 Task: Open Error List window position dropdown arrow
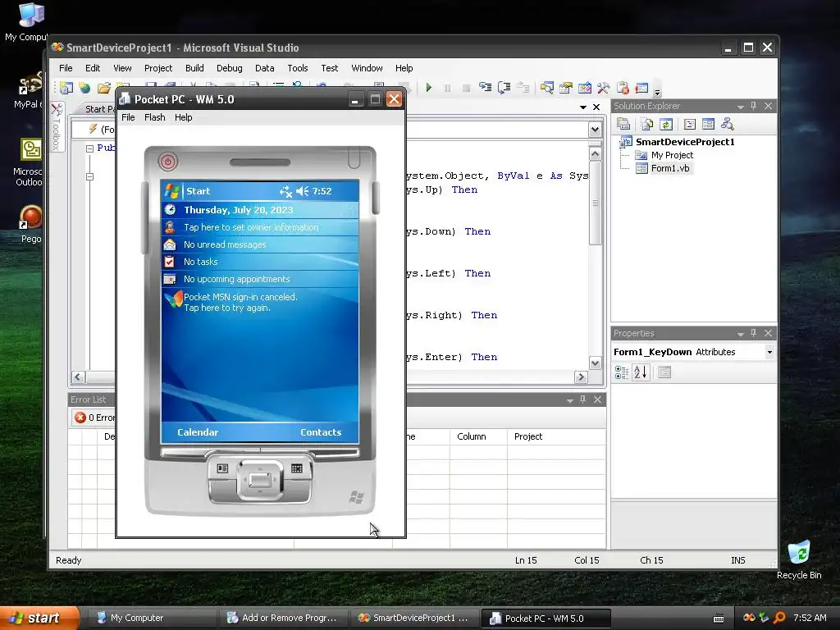coord(570,400)
